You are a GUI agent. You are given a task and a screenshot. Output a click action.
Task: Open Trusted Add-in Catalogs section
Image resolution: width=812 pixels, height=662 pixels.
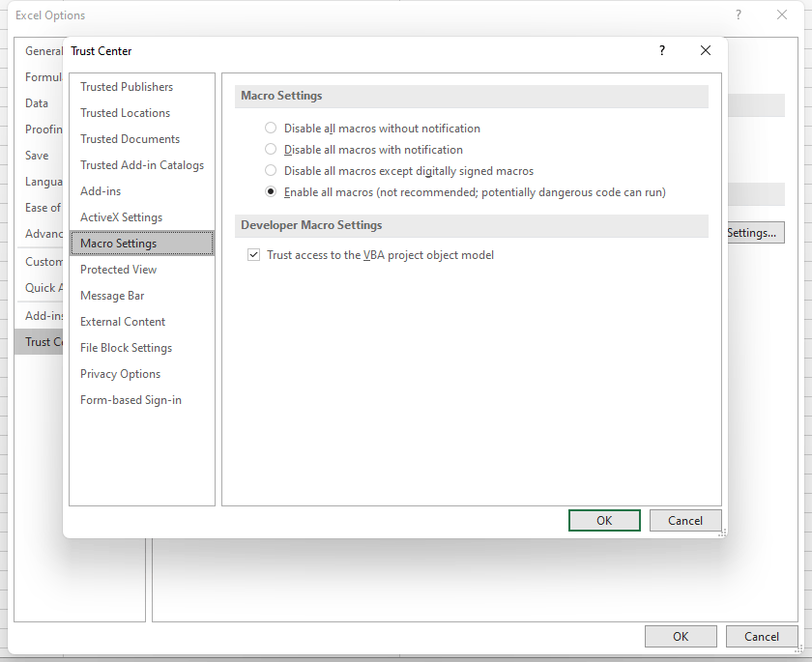tap(142, 165)
